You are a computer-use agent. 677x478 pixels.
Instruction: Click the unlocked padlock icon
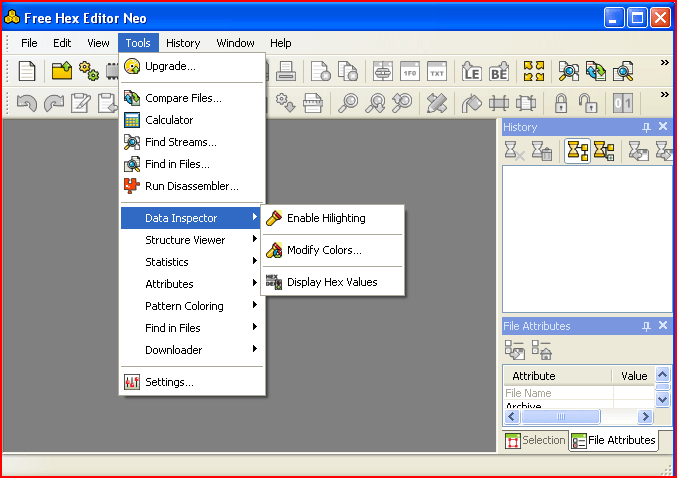588,103
